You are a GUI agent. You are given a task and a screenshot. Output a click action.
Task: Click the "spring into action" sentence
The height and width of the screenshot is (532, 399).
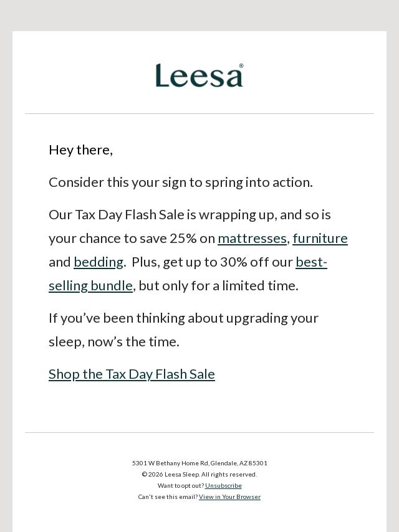click(x=180, y=183)
